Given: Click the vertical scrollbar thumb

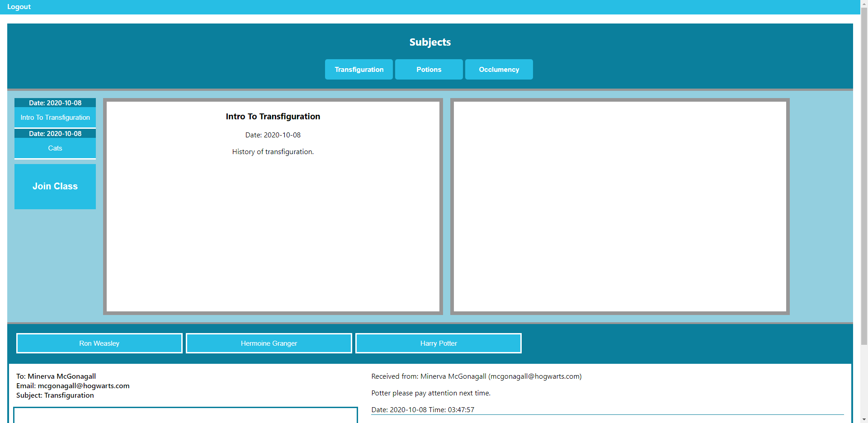Looking at the screenshot, I should [x=864, y=176].
